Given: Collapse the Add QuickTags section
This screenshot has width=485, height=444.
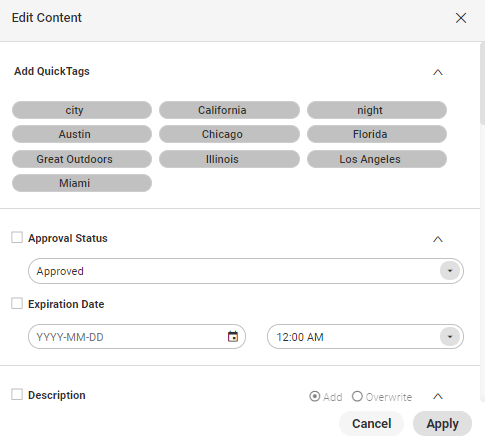Looking at the screenshot, I should click(x=438, y=72).
